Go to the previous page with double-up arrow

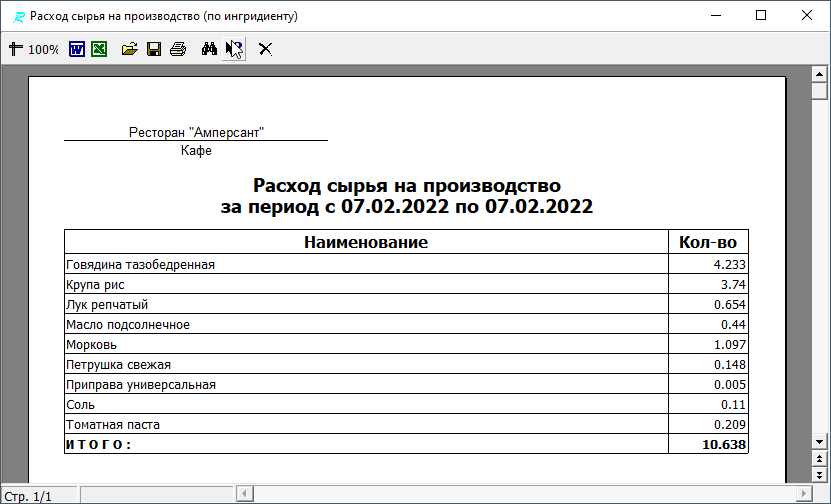click(x=819, y=461)
